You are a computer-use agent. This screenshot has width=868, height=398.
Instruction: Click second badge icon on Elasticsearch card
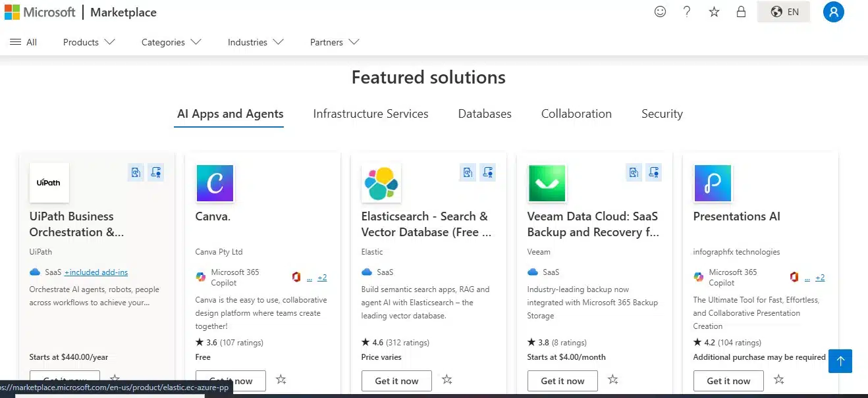pyautogui.click(x=488, y=172)
